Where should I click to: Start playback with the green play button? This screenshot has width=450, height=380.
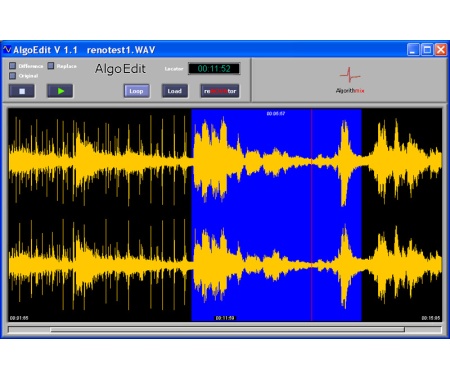[x=60, y=91]
